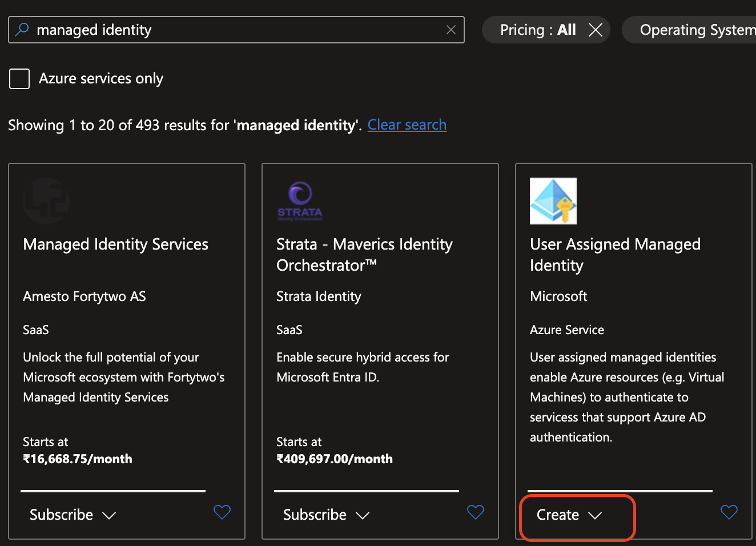Select the Azure Service label
The image size is (756, 546).
[x=567, y=330]
